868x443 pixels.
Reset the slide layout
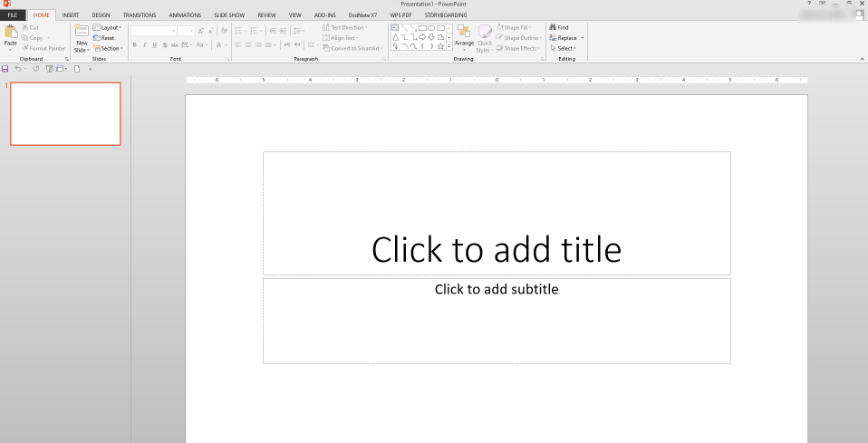pyautogui.click(x=103, y=38)
